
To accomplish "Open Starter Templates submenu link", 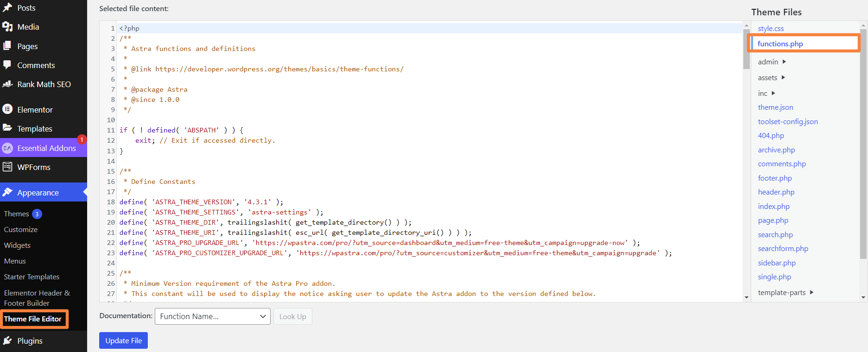I will coord(32,277).
